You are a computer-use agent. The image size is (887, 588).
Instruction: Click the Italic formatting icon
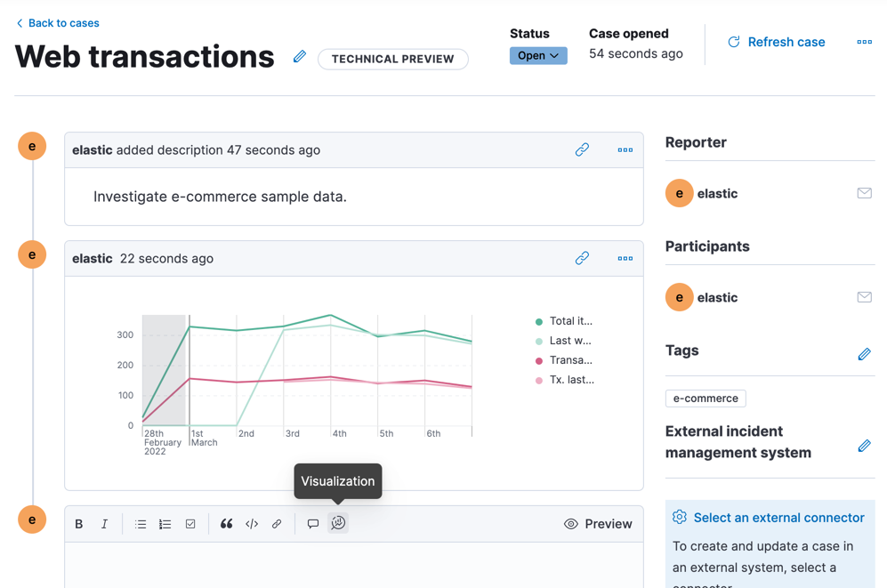(104, 524)
